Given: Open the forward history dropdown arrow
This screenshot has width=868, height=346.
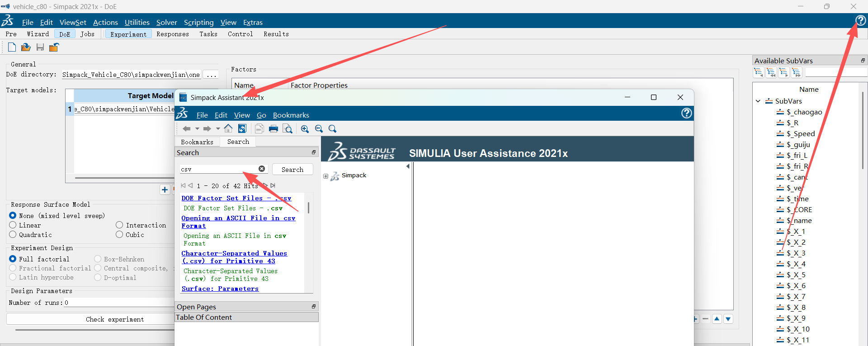Looking at the screenshot, I should coord(218,129).
